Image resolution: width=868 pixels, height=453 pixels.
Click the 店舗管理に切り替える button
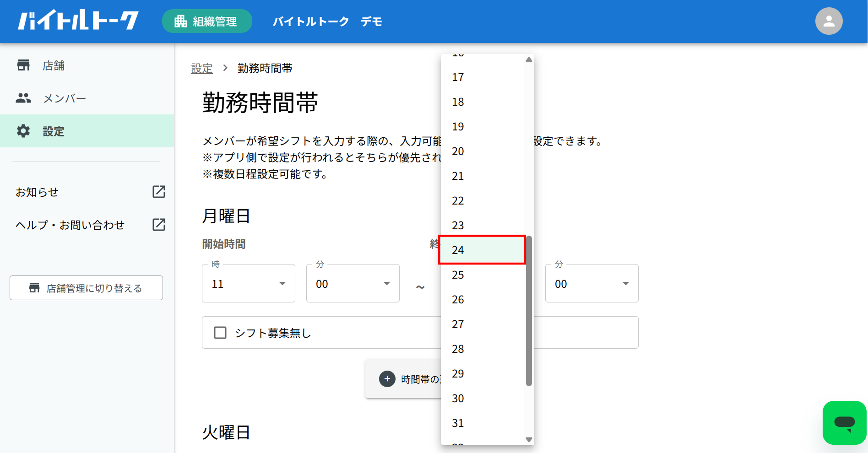(86, 288)
